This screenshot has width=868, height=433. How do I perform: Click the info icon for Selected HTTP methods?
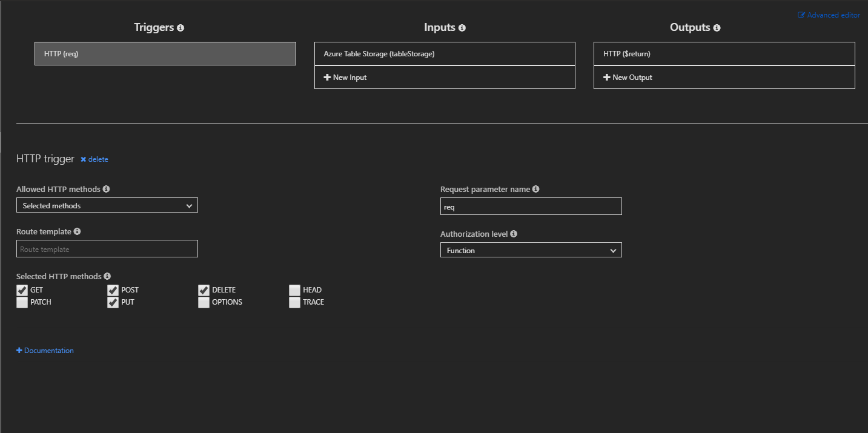(x=107, y=276)
